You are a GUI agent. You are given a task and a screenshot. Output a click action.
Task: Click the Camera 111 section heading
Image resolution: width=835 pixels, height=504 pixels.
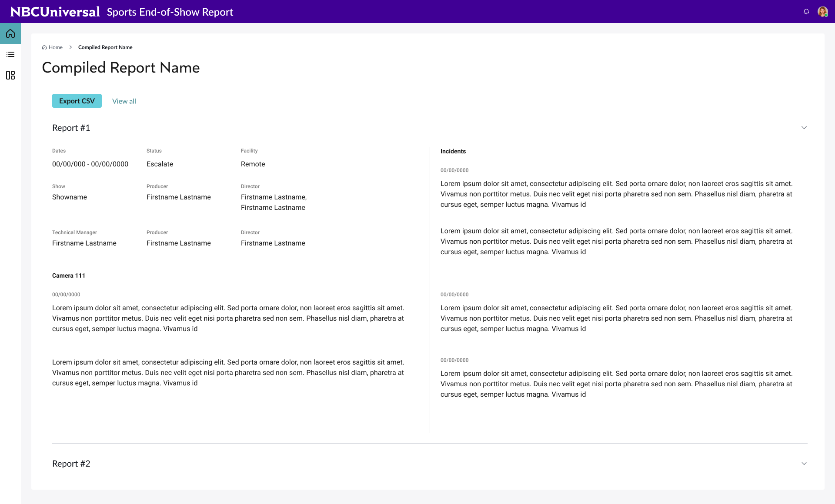point(69,275)
